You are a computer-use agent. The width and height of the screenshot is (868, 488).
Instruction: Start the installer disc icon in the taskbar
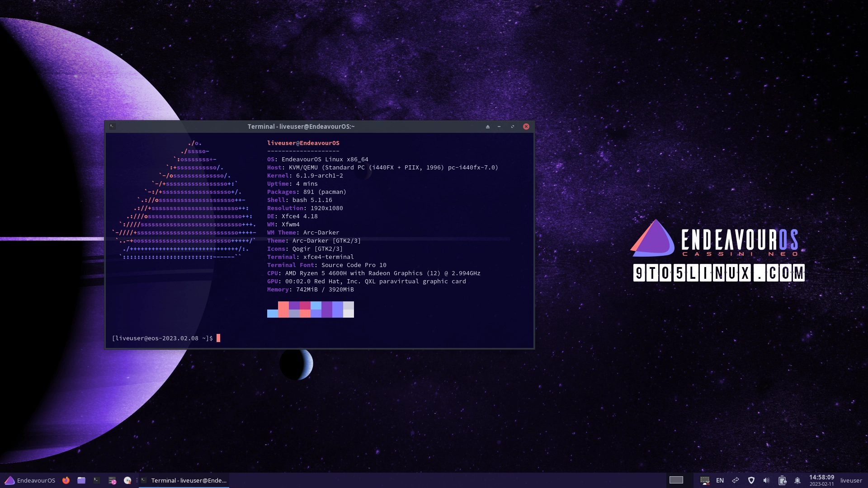(x=127, y=480)
